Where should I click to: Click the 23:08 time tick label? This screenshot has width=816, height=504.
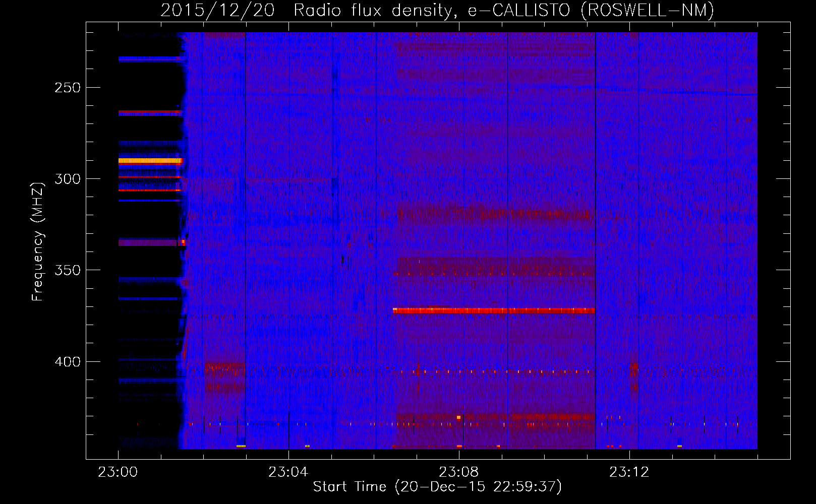pos(459,472)
